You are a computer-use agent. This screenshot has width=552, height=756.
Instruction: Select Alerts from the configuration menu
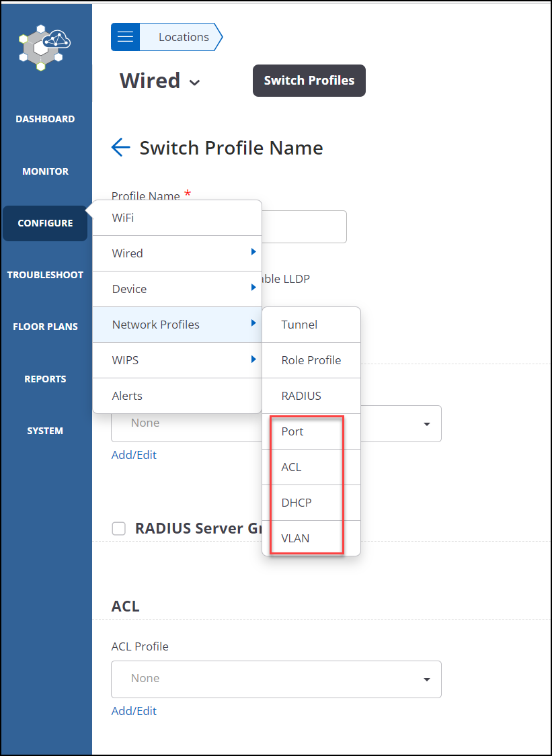(x=127, y=395)
